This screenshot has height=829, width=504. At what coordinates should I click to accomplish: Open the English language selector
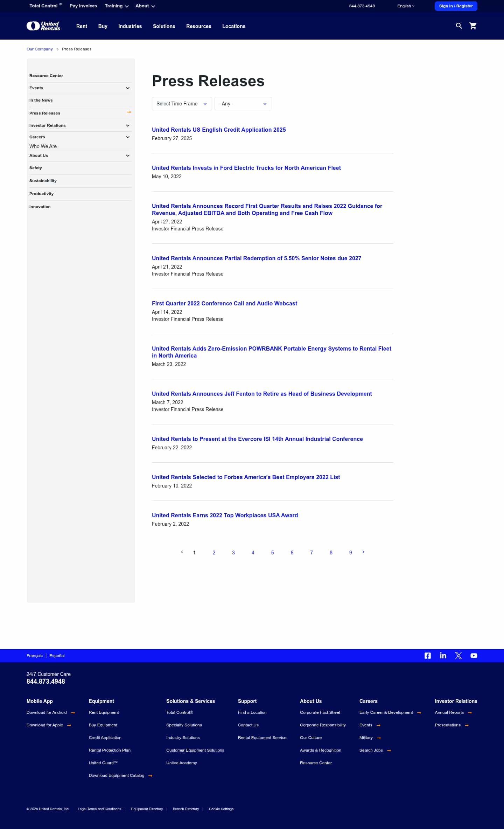tap(406, 6)
